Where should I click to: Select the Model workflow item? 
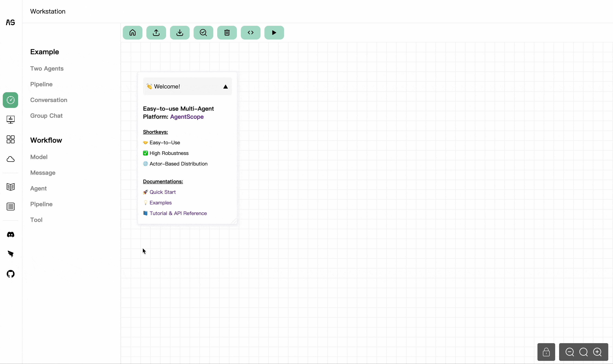(x=39, y=156)
